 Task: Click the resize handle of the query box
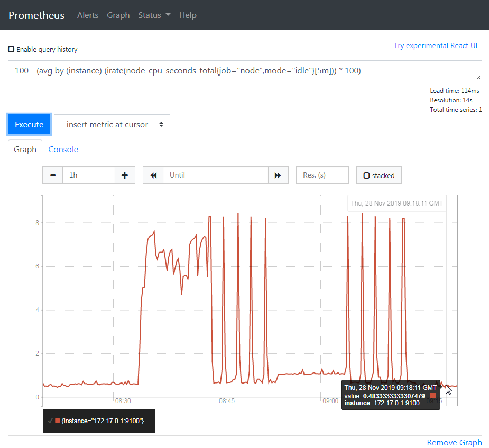pos(479,77)
